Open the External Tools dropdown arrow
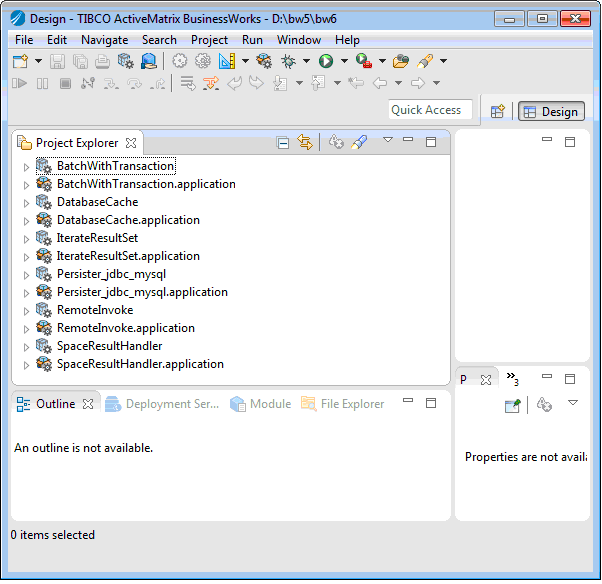The height and width of the screenshot is (584, 602). point(382,61)
